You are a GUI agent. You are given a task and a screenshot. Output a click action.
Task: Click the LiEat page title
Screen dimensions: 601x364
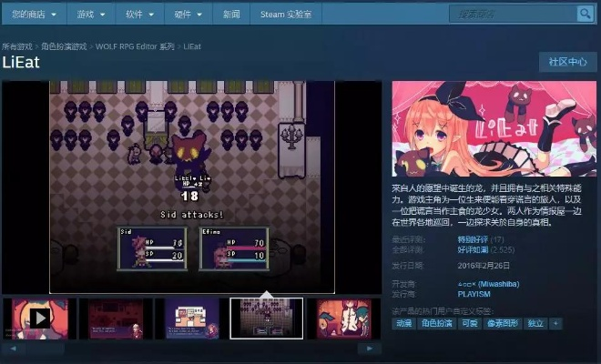pyautogui.click(x=21, y=63)
